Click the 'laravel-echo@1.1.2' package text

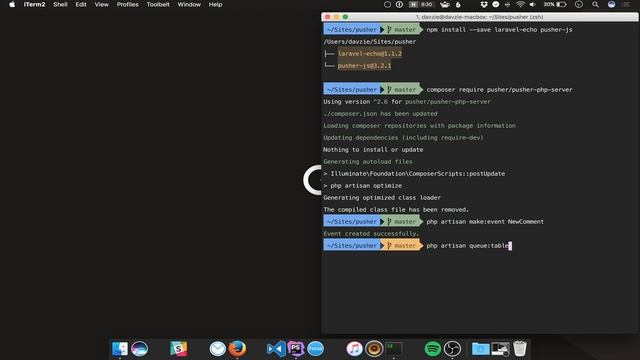click(370, 53)
